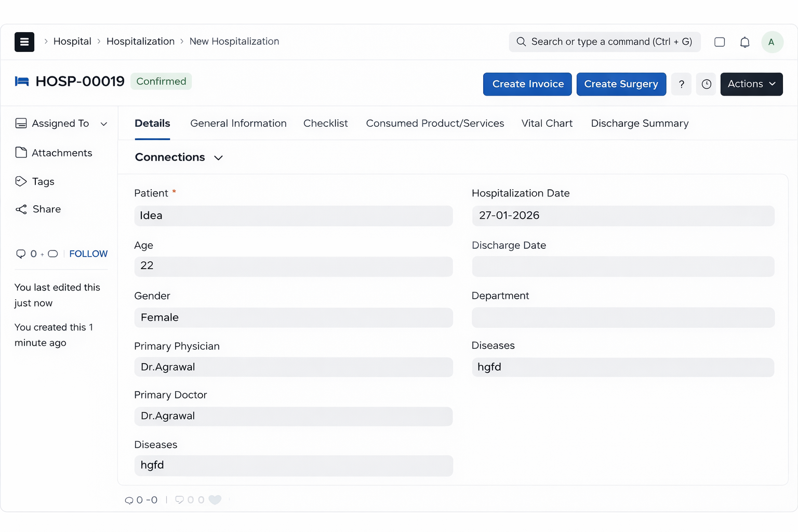Viewport: 798px width, 532px height.
Task: Click the Create Invoice button
Action: coord(527,84)
